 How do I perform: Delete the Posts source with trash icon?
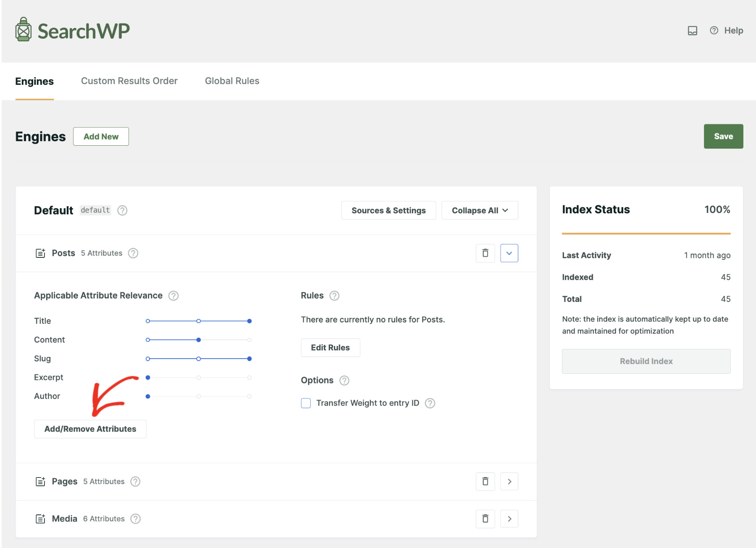point(485,253)
